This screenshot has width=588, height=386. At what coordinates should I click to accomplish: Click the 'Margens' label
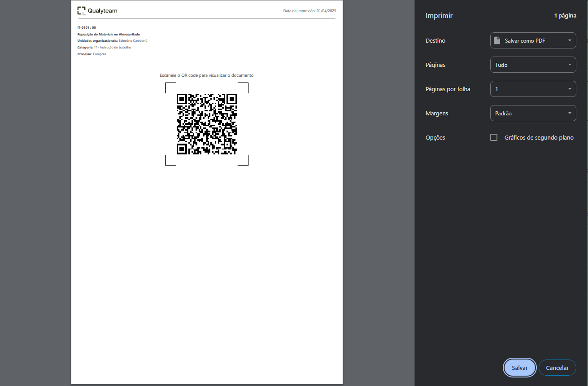(437, 114)
